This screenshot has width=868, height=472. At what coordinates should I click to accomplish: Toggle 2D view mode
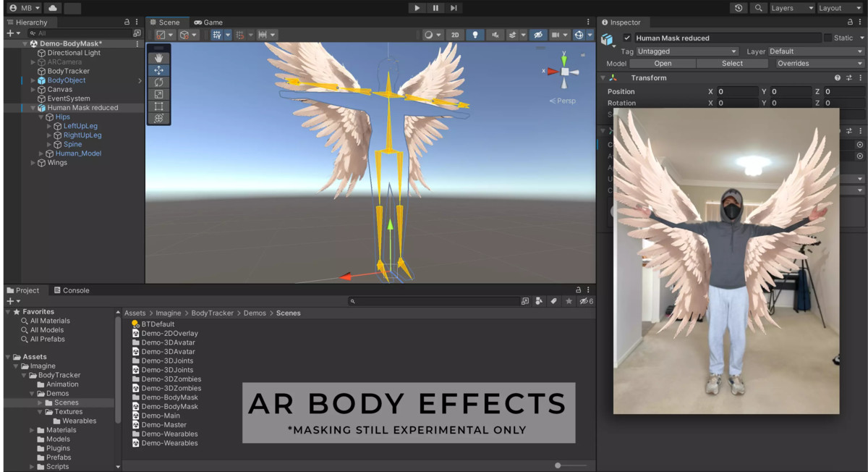point(454,34)
